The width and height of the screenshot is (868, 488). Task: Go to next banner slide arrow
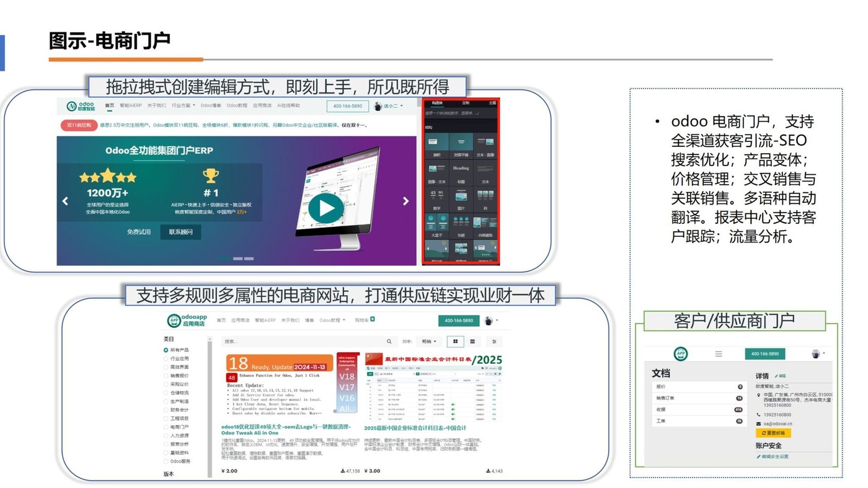coord(405,201)
